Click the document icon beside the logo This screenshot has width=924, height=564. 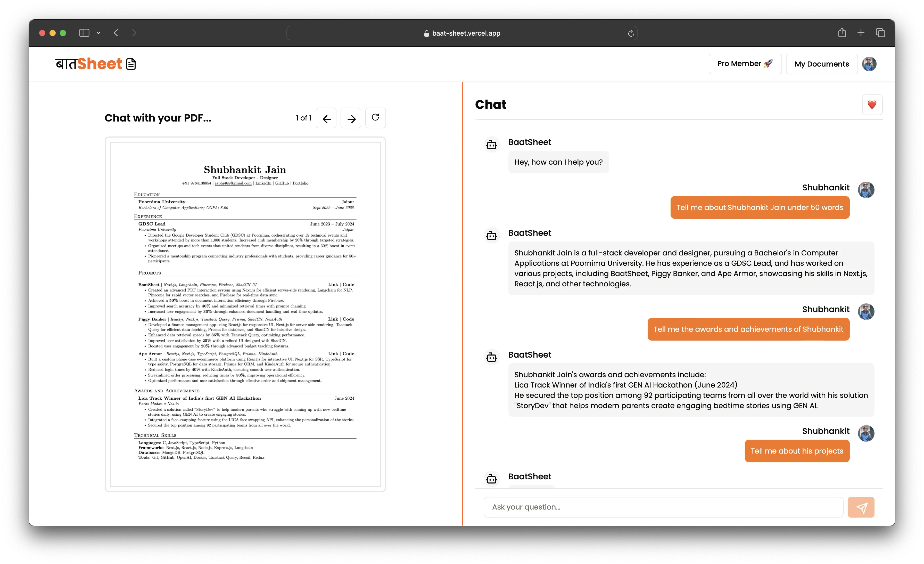131,64
